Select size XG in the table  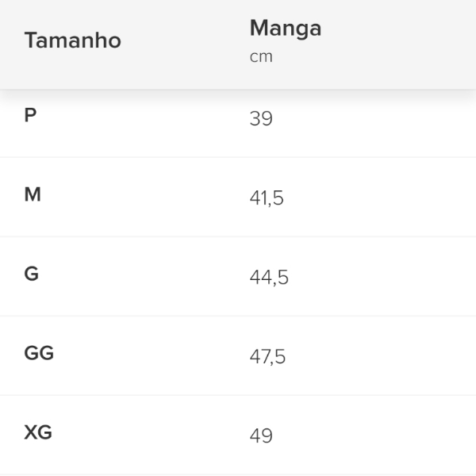point(38,432)
